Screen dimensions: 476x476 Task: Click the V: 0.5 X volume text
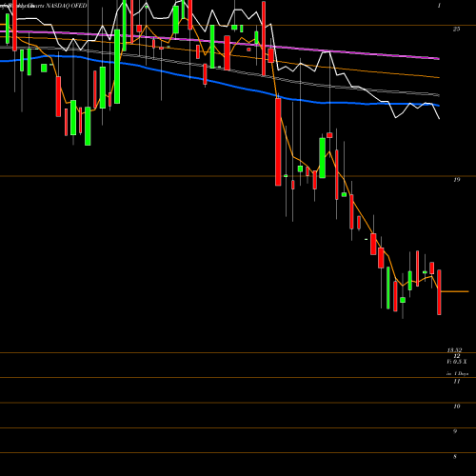coord(457,362)
